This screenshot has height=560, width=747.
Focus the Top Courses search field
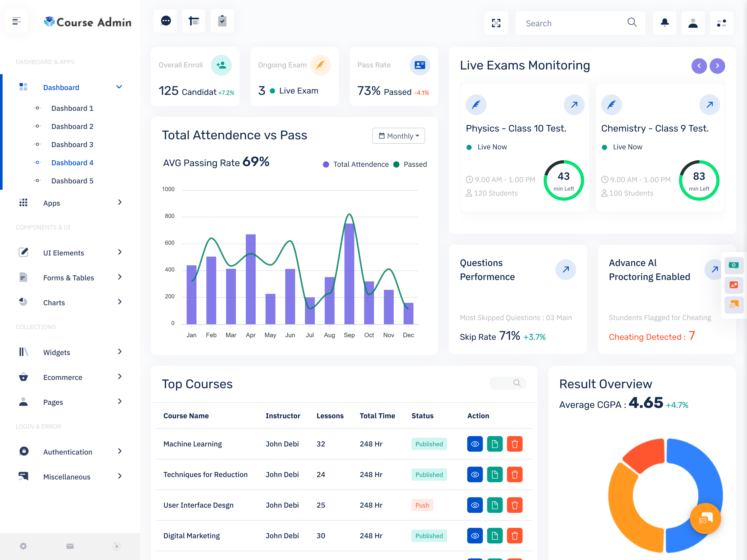(x=508, y=383)
